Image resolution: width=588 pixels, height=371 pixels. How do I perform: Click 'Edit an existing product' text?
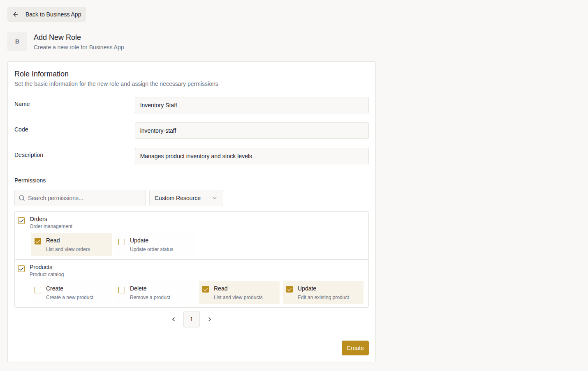point(323,297)
